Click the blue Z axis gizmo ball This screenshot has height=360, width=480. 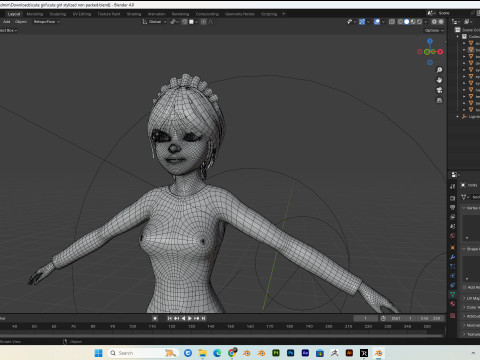(430, 41)
